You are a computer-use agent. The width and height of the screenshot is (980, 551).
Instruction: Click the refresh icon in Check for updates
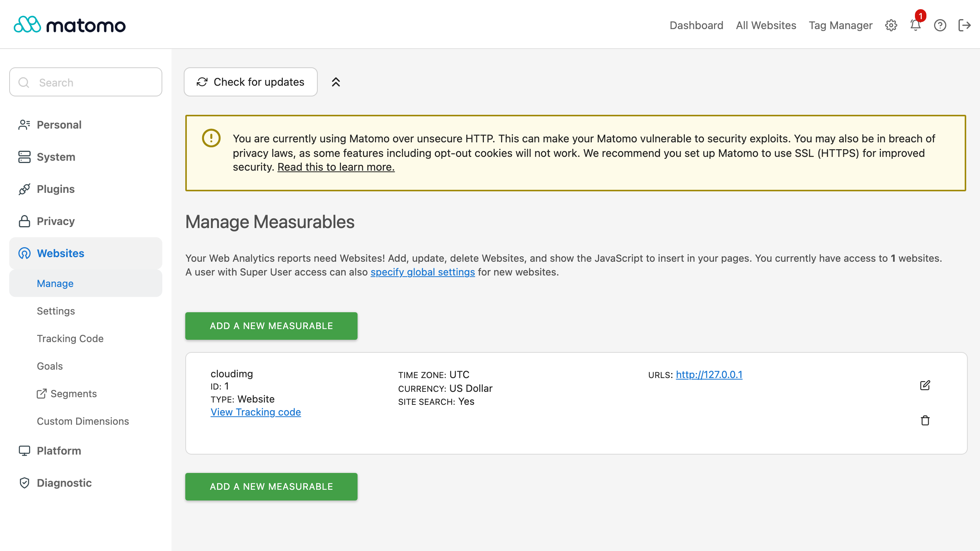[202, 82]
